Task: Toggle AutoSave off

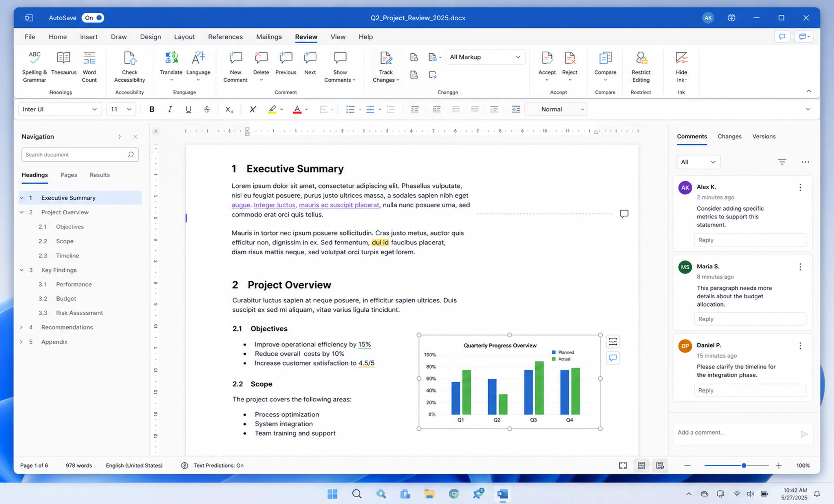Action: coord(93,18)
